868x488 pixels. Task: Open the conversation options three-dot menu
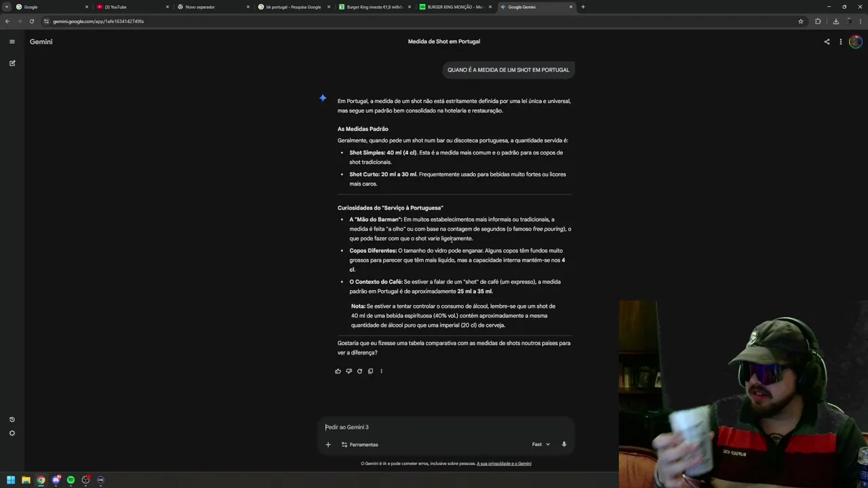(841, 41)
